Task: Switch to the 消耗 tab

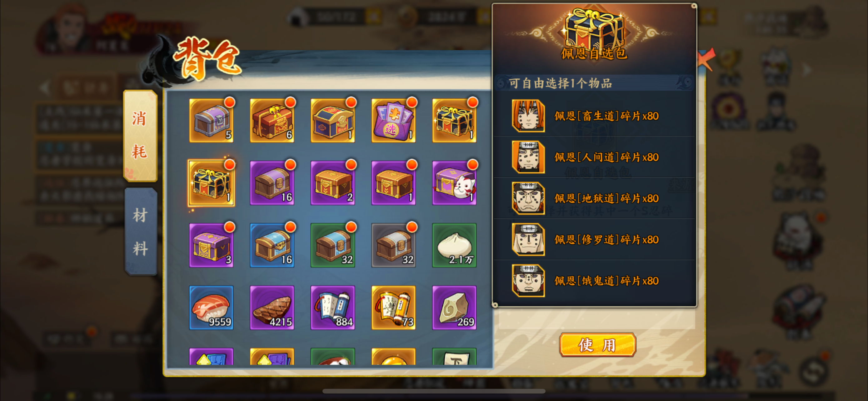Action: [x=140, y=135]
